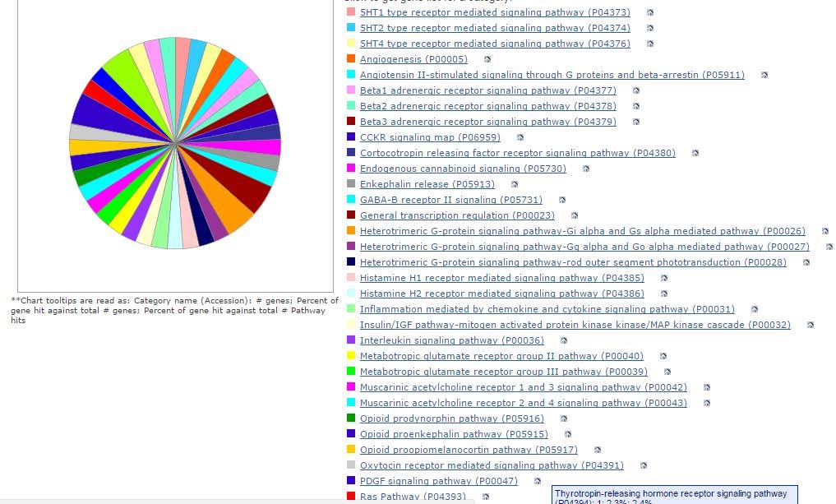This screenshot has width=836, height=504.
Task: Open the Beta3 adrenergic receptor signaling link
Action: pos(487,122)
